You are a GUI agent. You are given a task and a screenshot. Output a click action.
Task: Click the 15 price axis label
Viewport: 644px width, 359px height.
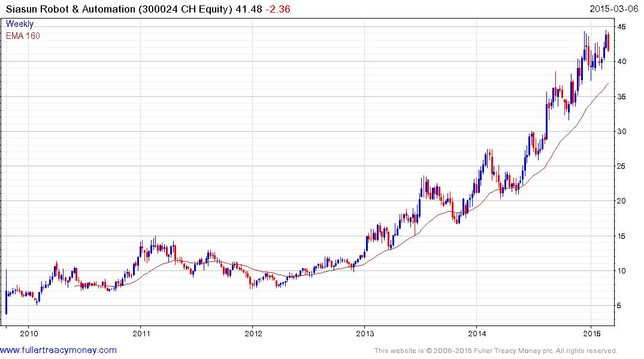pyautogui.click(x=622, y=236)
